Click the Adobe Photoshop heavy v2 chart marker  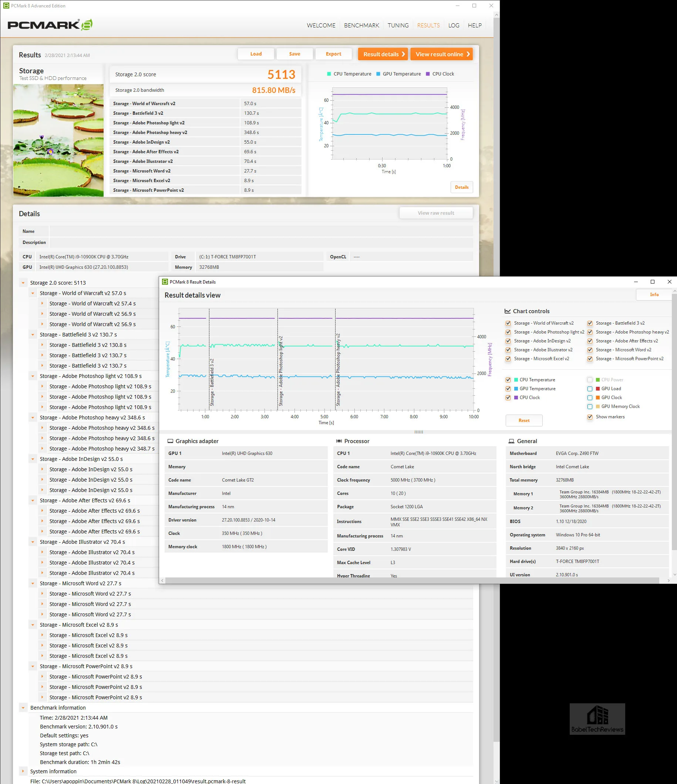(338, 370)
